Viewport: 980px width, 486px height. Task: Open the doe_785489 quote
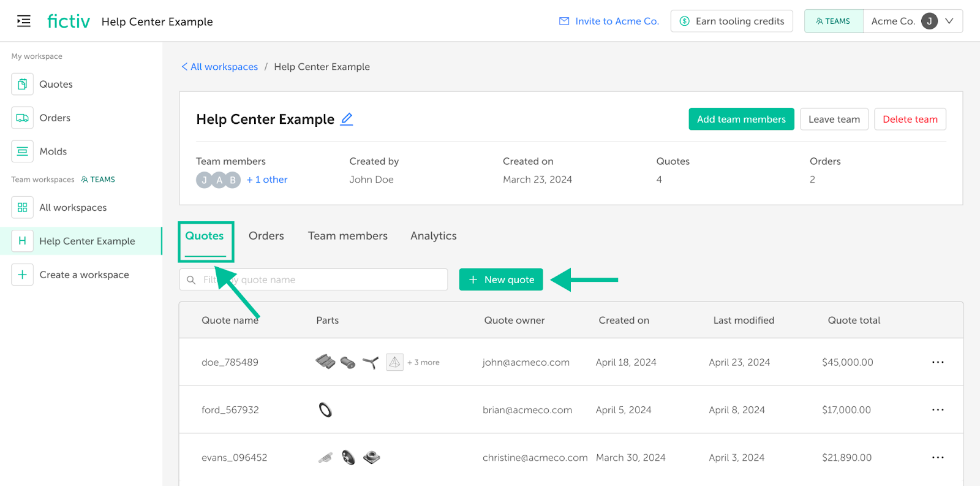coord(230,362)
